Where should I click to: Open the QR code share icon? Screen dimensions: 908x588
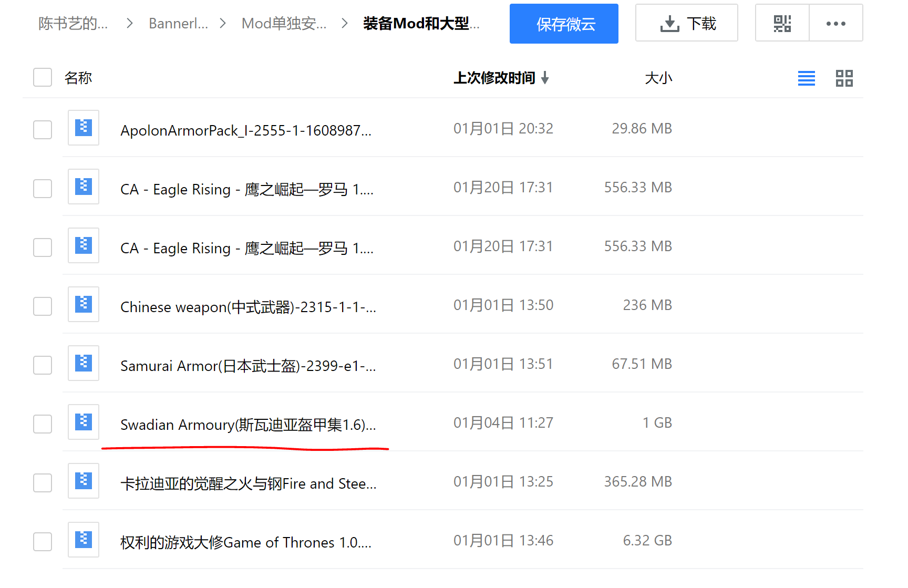(x=782, y=23)
